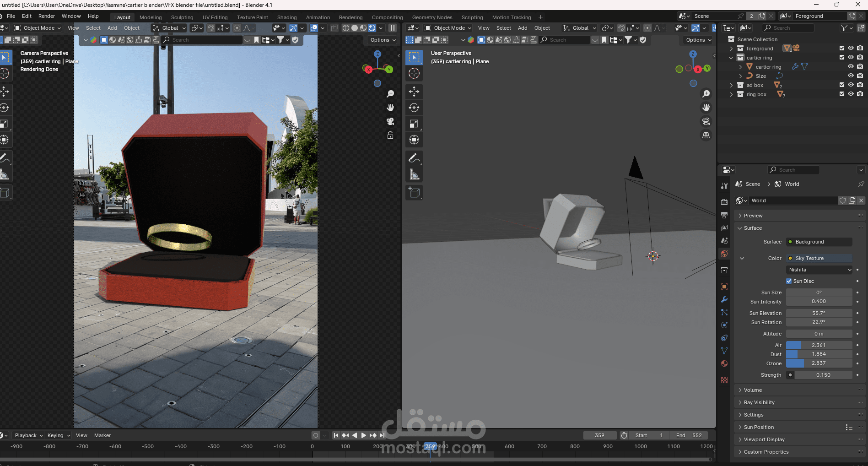This screenshot has width=868, height=466.
Task: Choose the Measure tool in User Perspective viewport
Action: pos(414,174)
